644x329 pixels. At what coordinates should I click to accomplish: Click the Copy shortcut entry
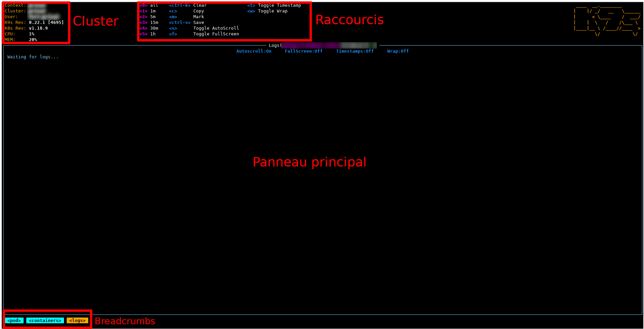[x=198, y=11]
